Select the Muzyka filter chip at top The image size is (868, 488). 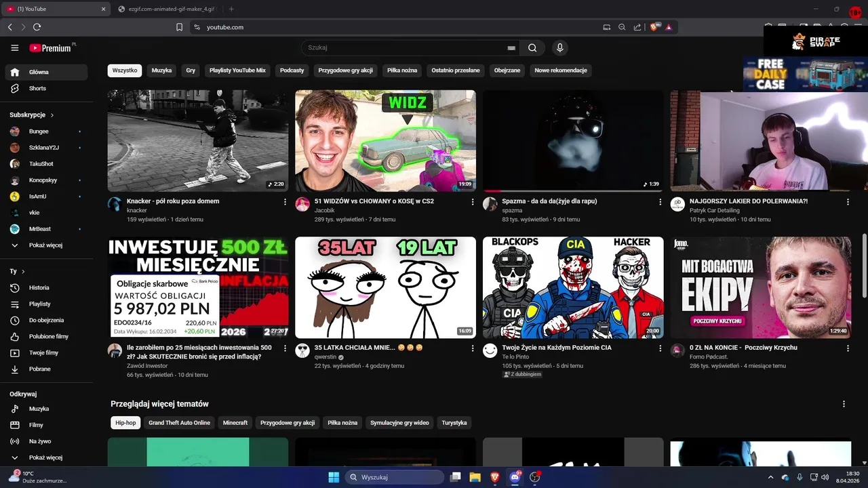pyautogui.click(x=161, y=70)
